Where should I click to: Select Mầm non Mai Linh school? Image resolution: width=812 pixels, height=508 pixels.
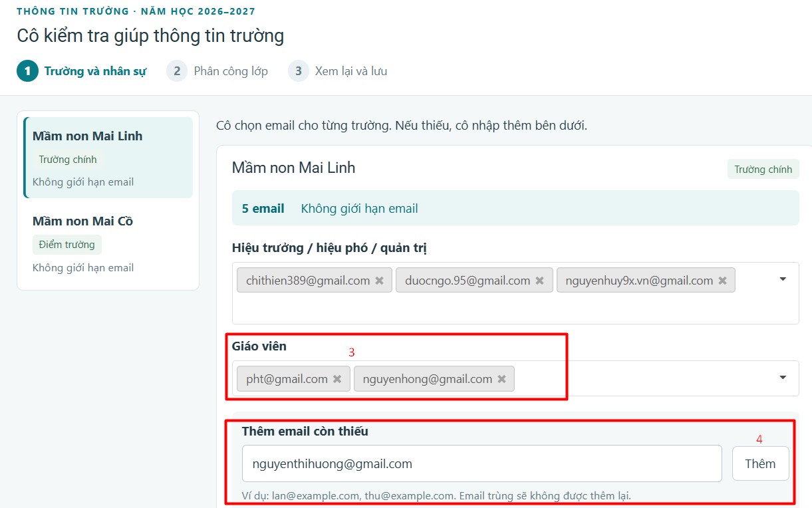point(108,158)
